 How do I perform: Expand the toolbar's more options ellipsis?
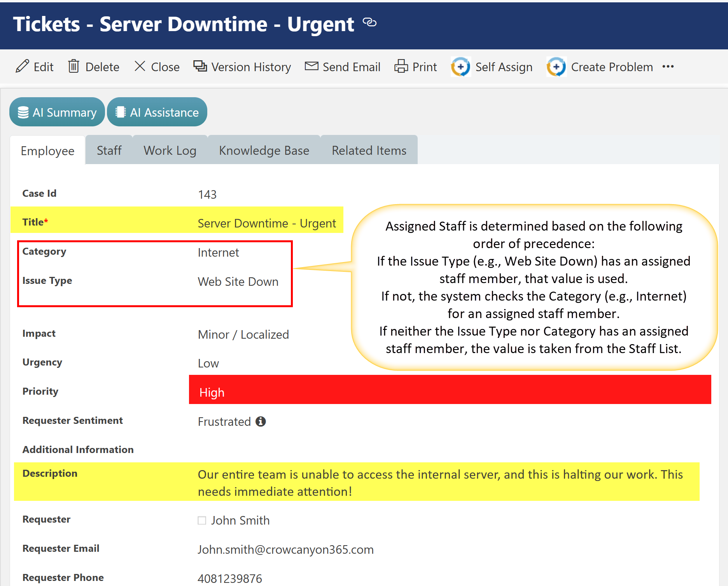[x=668, y=66]
